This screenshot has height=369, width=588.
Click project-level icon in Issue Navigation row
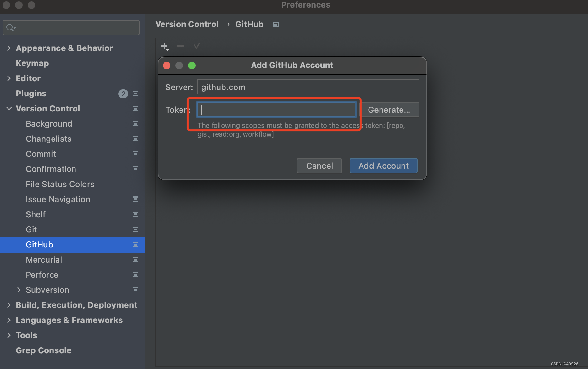136,199
